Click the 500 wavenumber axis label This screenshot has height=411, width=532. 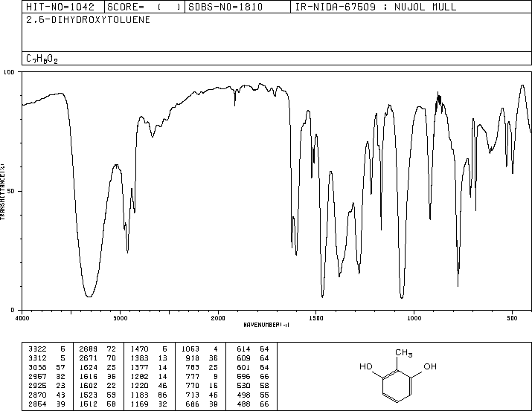512,318
